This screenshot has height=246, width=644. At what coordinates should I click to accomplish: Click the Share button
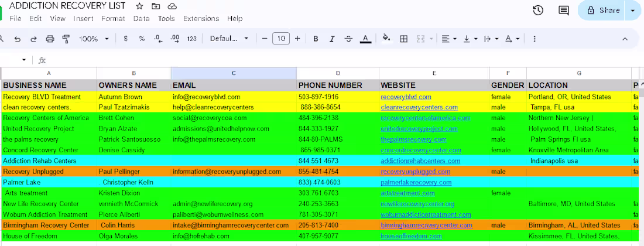click(603, 11)
